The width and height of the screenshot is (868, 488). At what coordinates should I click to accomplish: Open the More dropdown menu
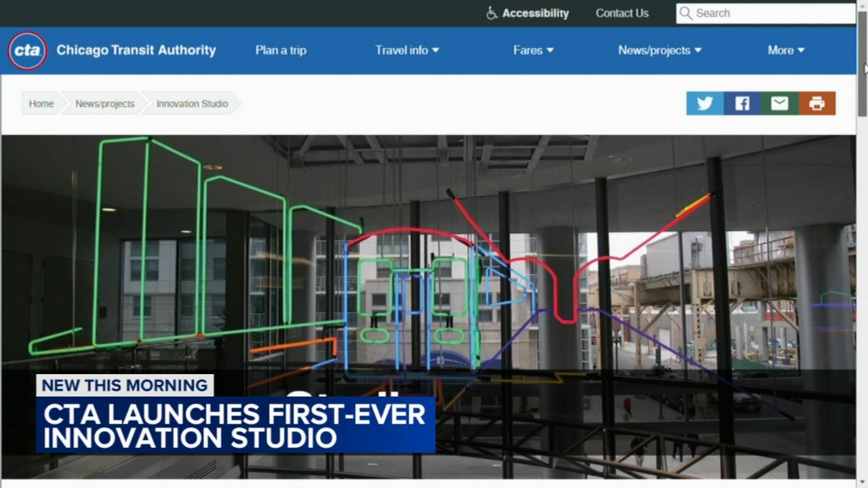point(785,50)
